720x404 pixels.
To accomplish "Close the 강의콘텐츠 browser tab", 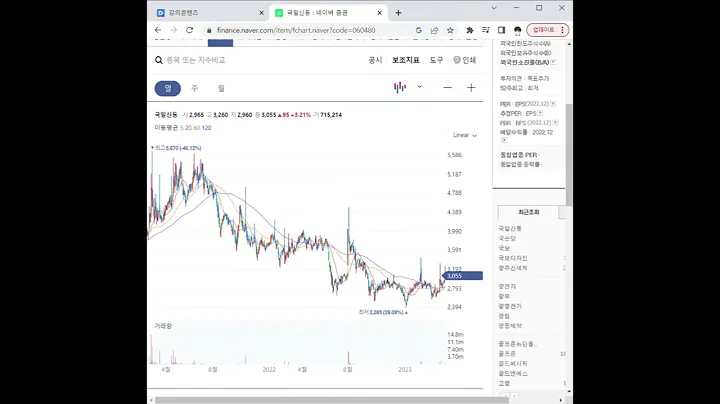I will [261, 13].
